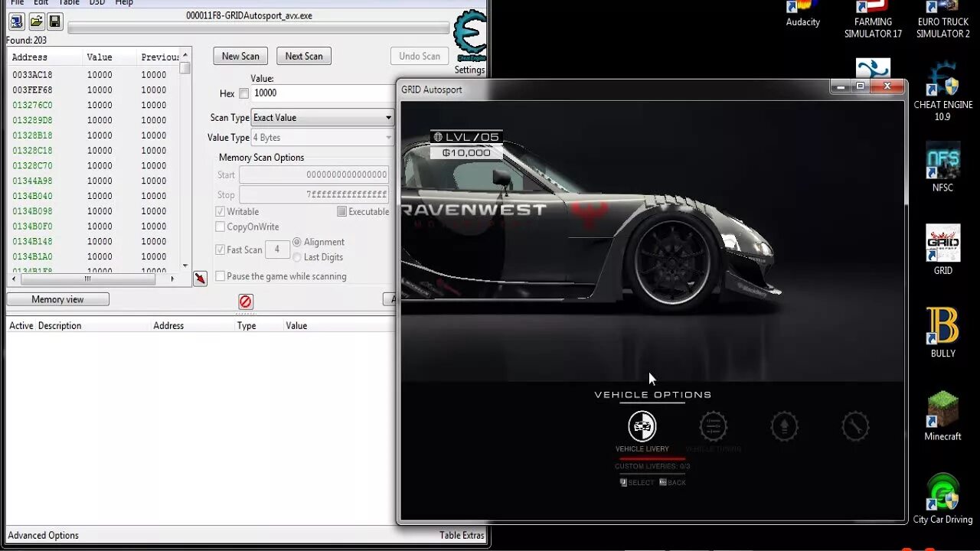Image resolution: width=980 pixels, height=551 pixels.
Task: Open Farming Simulator 17 desktop shortcut
Action: point(873,20)
